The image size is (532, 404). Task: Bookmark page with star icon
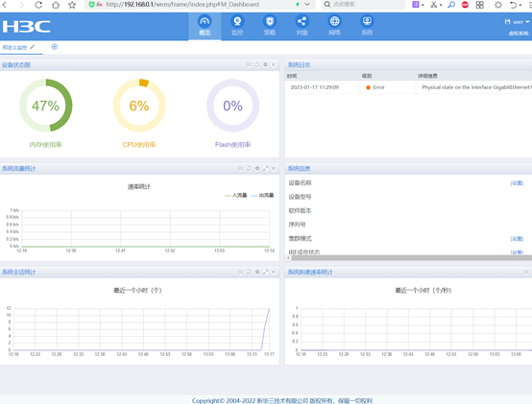(x=72, y=5)
